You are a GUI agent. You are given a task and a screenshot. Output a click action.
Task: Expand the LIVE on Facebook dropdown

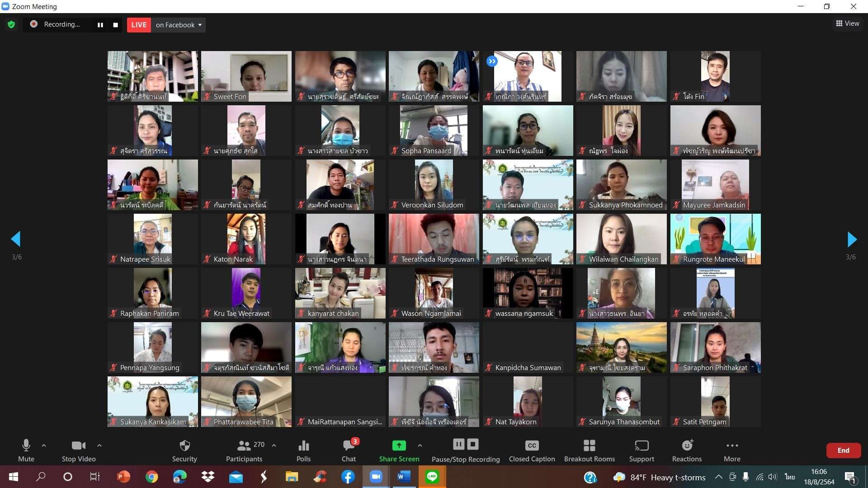200,25
